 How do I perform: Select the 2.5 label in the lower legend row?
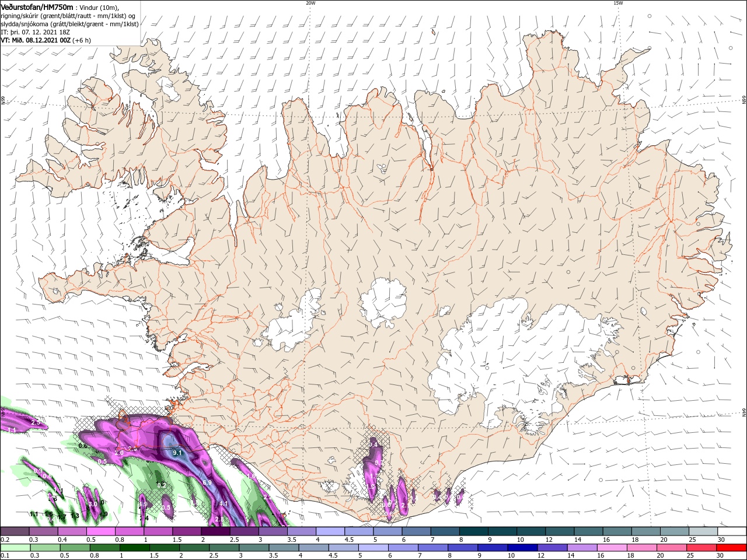click(214, 555)
